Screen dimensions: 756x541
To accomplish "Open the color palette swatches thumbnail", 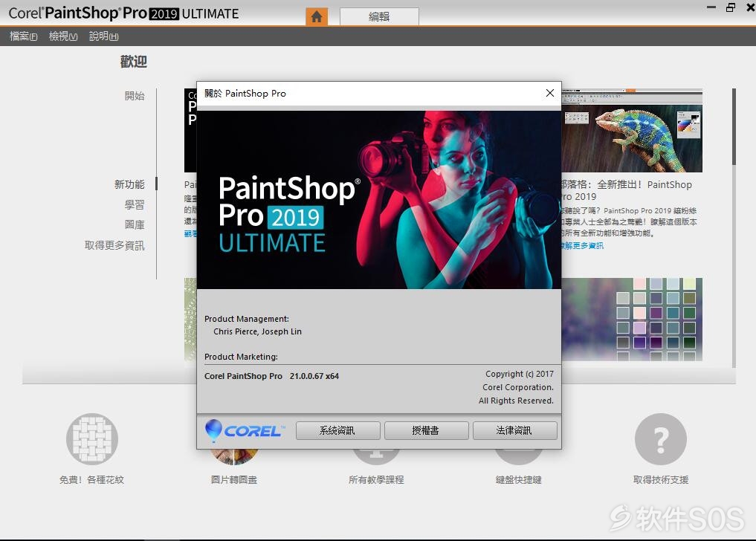I will [x=632, y=320].
